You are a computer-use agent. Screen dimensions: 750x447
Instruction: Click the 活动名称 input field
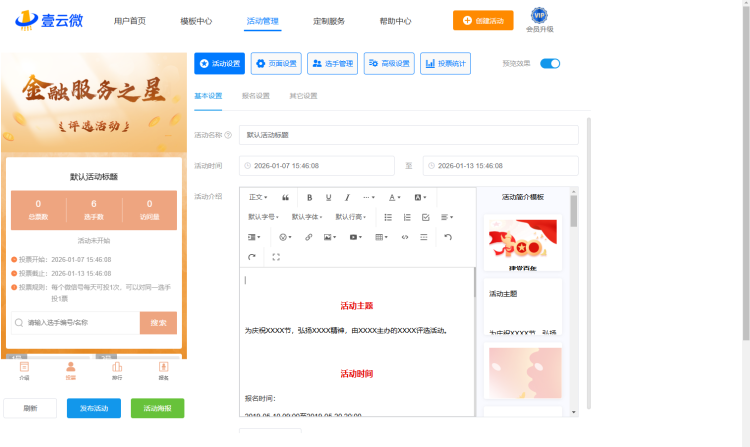point(408,134)
